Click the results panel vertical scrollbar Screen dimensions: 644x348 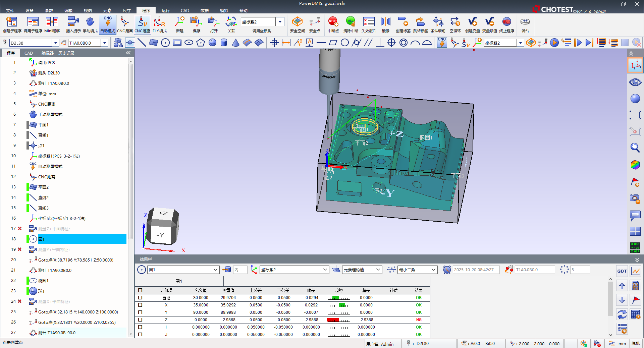click(610, 298)
